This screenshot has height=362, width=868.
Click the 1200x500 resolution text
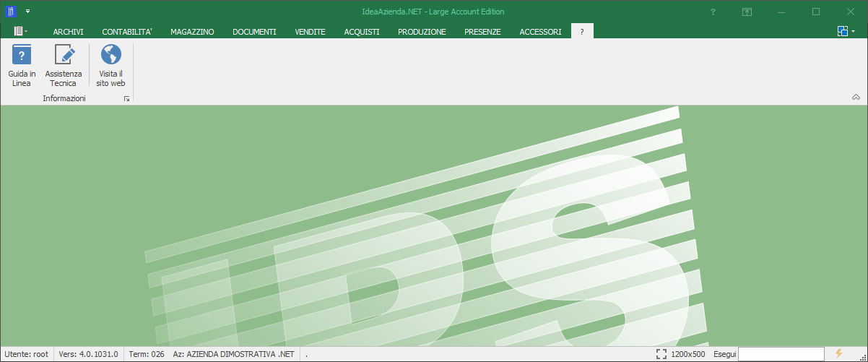(688, 354)
